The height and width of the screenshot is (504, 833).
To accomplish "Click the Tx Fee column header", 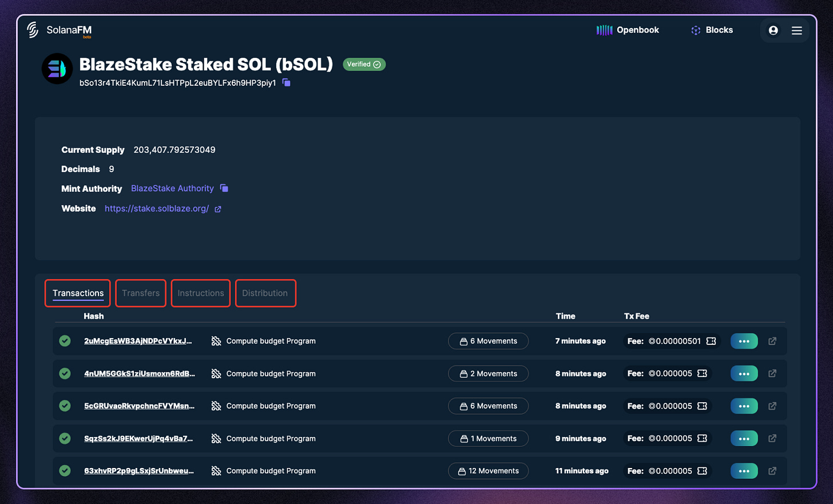I will 637,316.
